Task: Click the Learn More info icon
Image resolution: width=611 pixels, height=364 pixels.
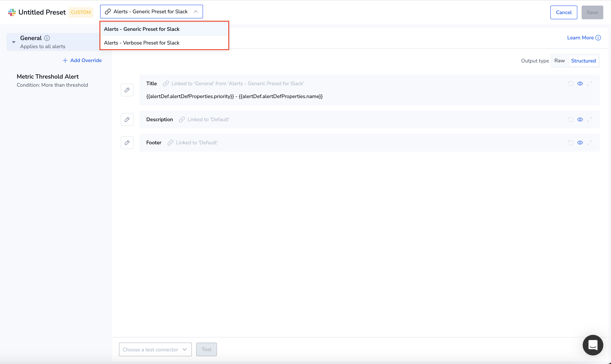Action: [x=598, y=38]
